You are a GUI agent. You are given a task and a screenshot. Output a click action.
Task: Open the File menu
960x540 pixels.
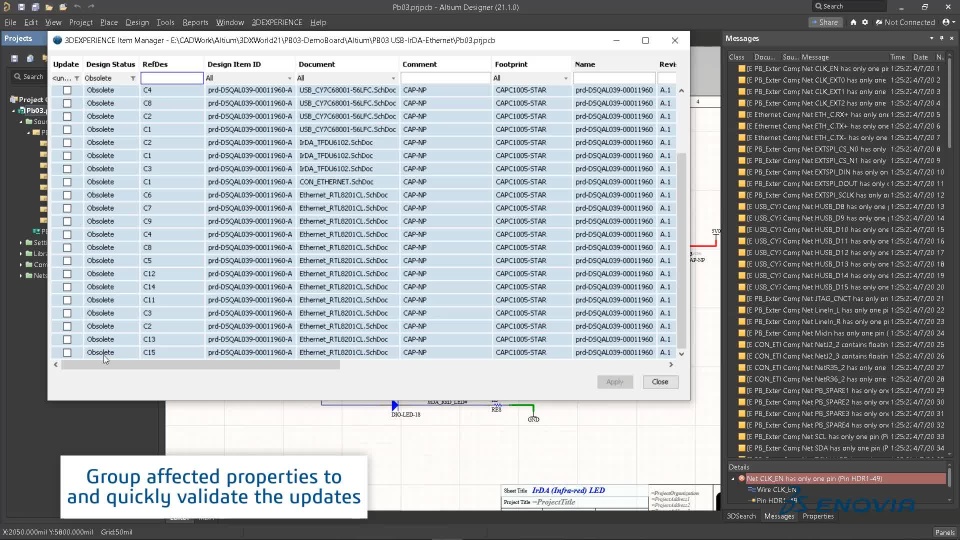click(10, 22)
